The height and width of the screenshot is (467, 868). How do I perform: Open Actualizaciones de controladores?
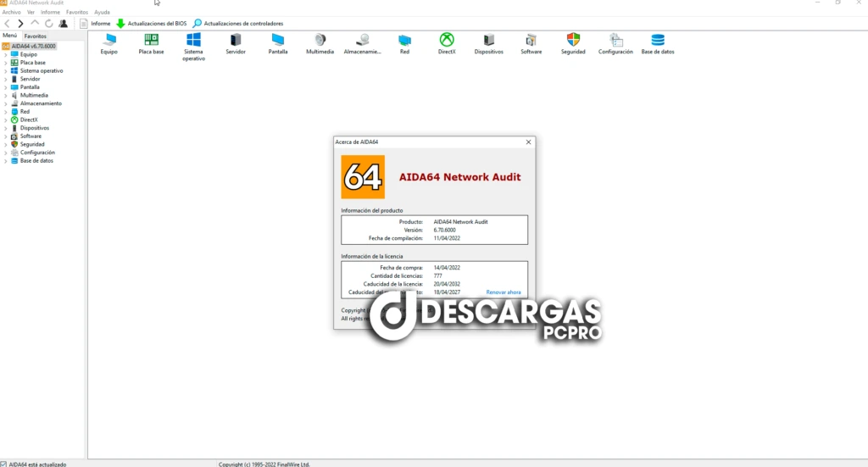point(237,24)
